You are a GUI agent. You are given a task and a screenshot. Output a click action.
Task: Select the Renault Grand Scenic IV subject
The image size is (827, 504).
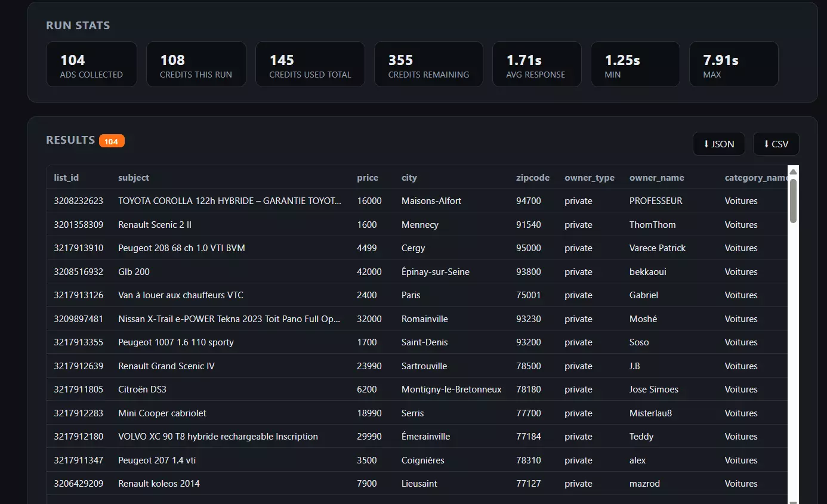[x=166, y=366]
